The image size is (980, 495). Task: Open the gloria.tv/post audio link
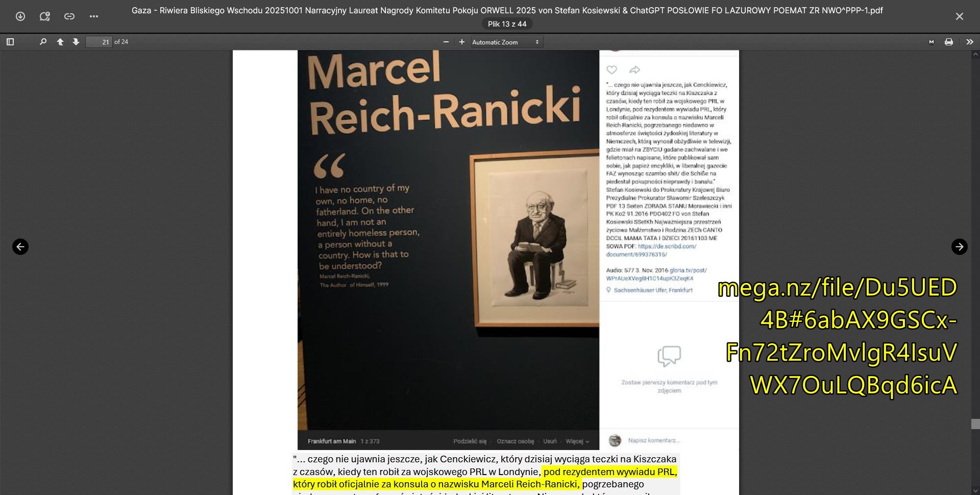click(x=656, y=274)
